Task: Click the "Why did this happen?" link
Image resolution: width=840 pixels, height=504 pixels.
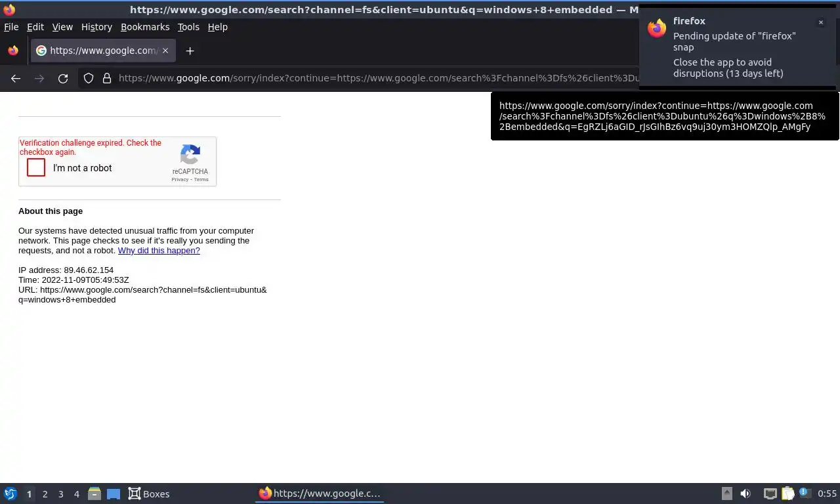Action: [x=159, y=251]
